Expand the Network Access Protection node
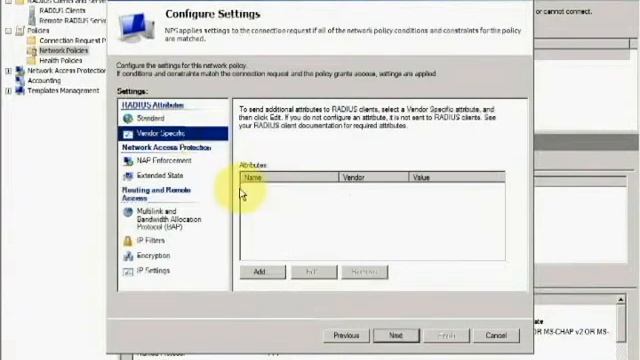This screenshot has width=640, height=360. coord(9,71)
